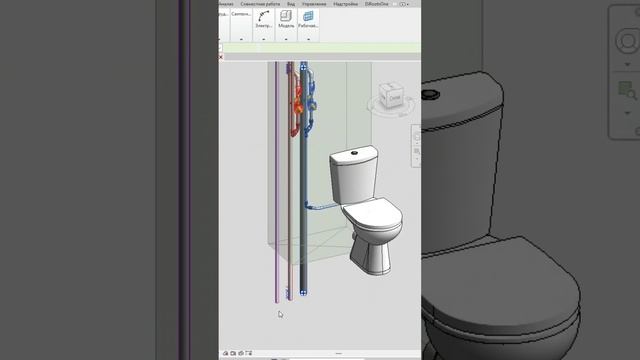Open the DiRootsOne ribbon tab
The height and width of the screenshot is (360, 640).
[376, 4]
